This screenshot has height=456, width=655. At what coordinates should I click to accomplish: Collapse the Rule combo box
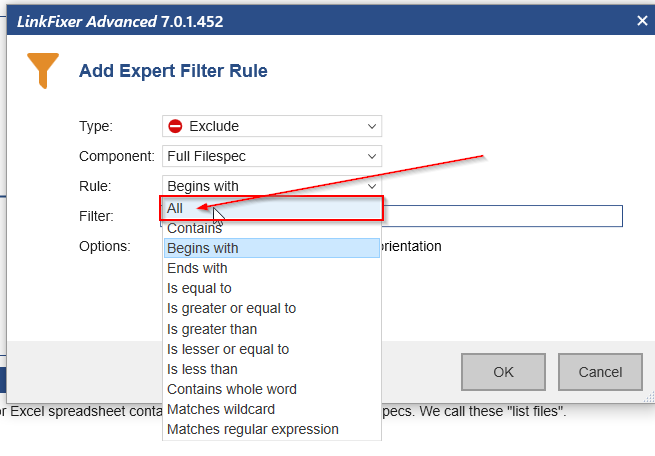[272, 186]
